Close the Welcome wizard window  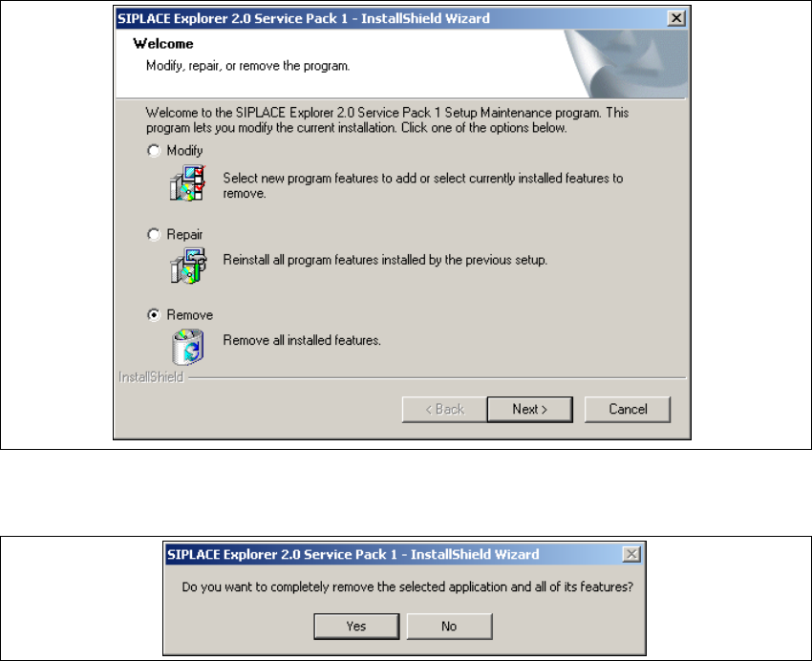[x=676, y=19]
